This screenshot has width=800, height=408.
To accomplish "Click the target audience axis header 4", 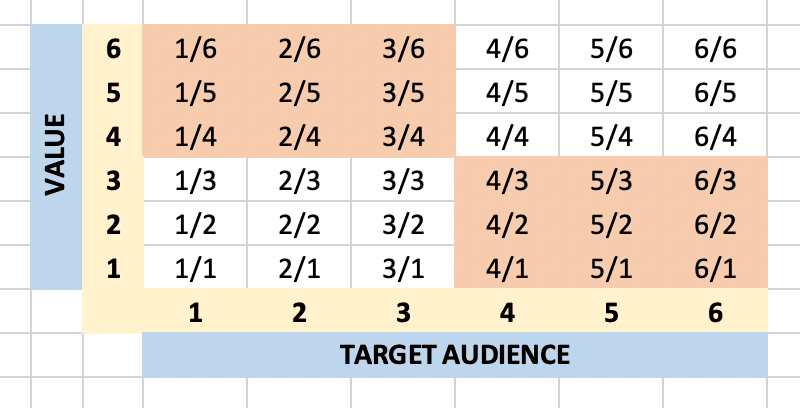I will coord(507,311).
